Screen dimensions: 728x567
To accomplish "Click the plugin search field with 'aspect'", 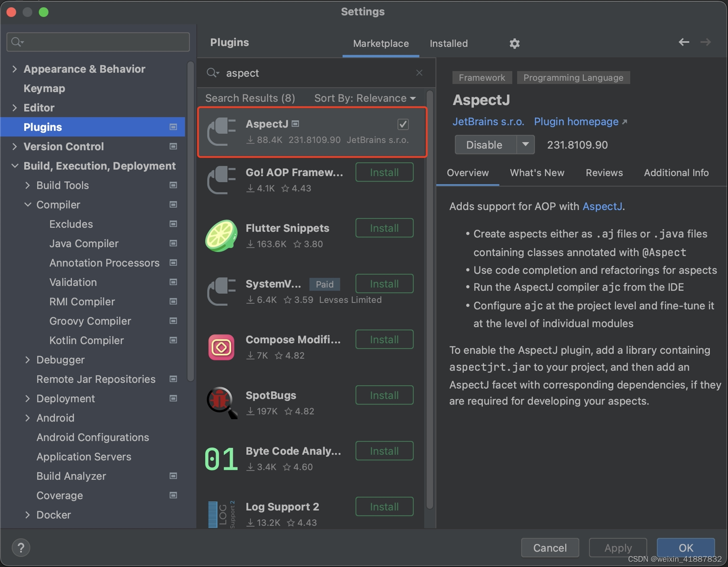I will 317,73.
